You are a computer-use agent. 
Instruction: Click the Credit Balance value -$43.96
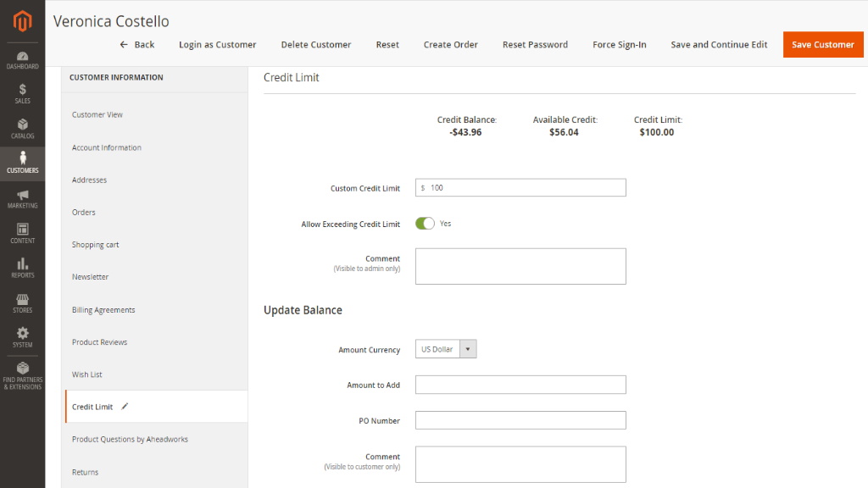[465, 132]
